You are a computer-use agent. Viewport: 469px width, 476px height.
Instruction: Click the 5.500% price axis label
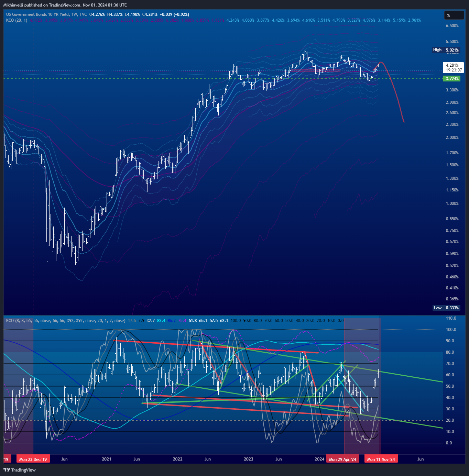[452, 42]
